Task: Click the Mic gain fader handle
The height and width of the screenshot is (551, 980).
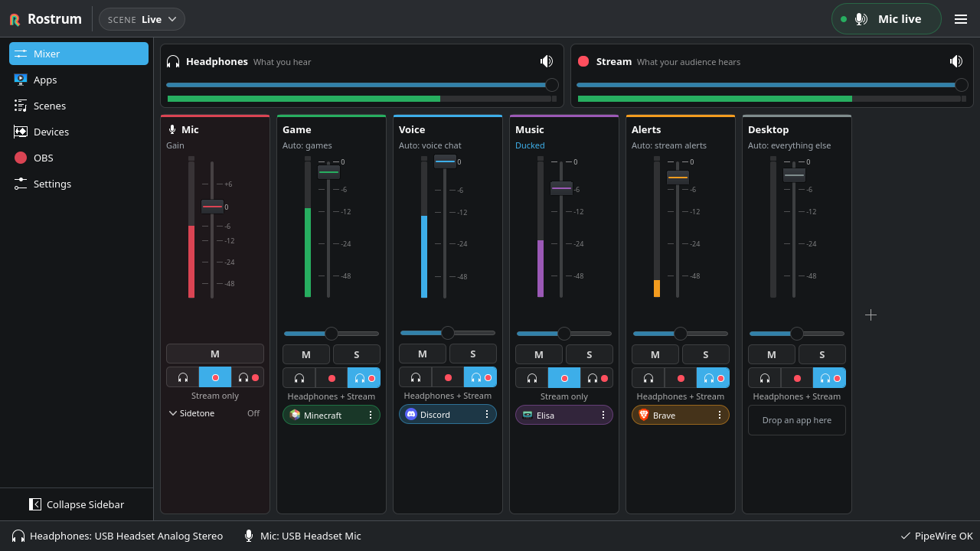Action: click(x=212, y=207)
